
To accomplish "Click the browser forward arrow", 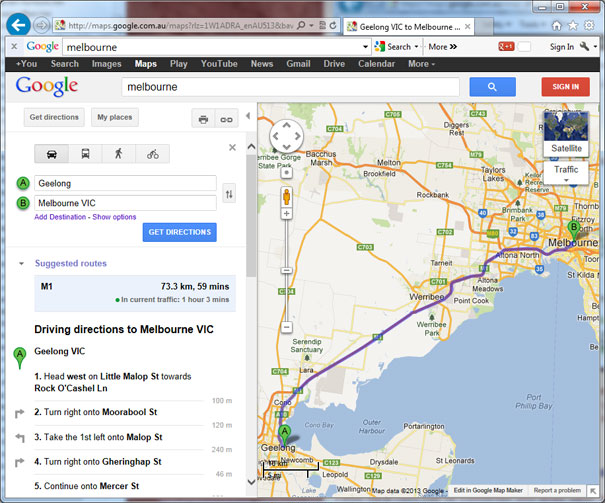I will pyautogui.click(x=41, y=26).
